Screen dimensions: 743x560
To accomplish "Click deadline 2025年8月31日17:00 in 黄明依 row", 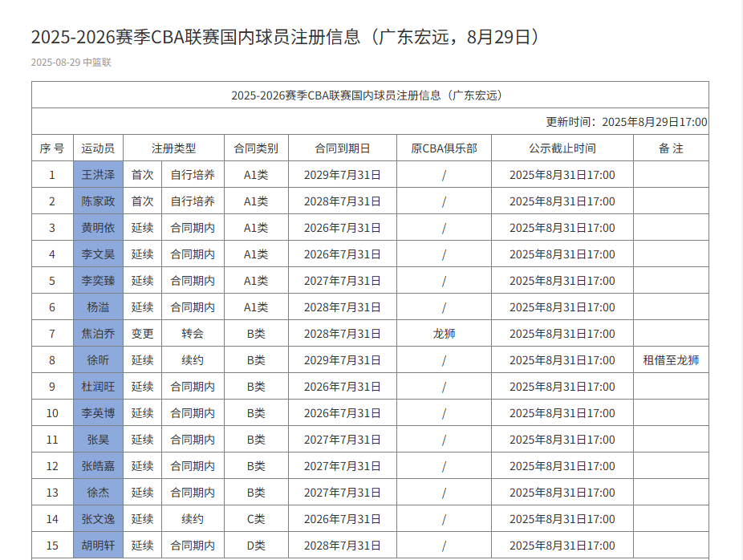I will pyautogui.click(x=562, y=228).
